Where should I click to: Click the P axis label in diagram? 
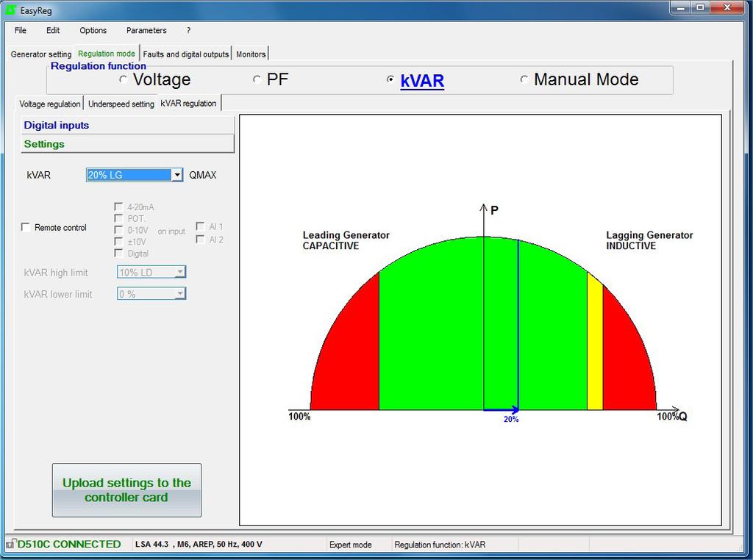coord(494,210)
